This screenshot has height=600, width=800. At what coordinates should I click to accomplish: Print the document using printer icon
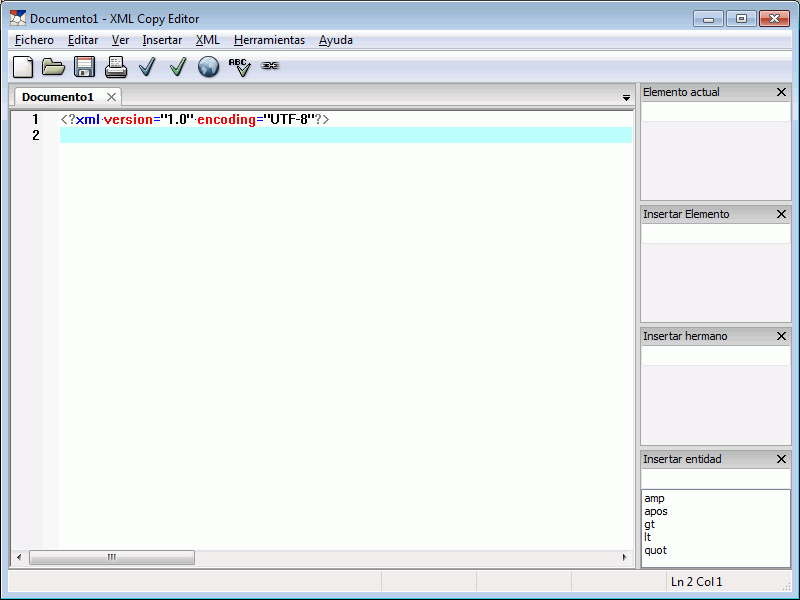(116, 67)
